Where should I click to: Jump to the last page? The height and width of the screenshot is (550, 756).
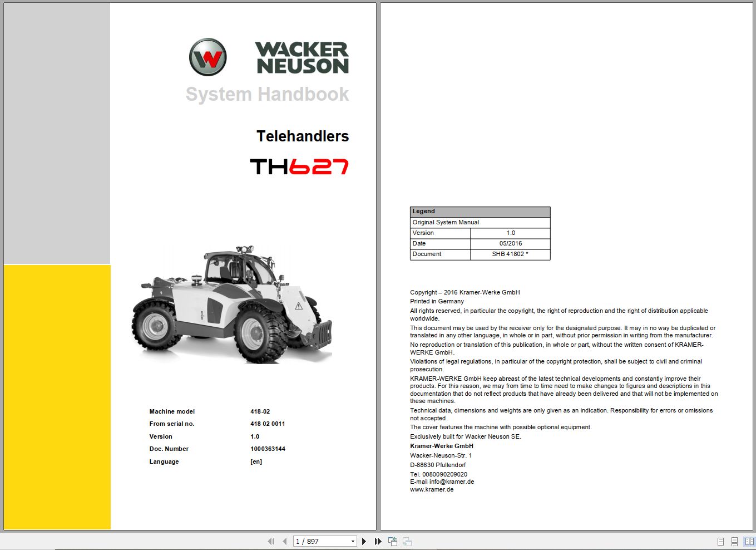point(378,541)
